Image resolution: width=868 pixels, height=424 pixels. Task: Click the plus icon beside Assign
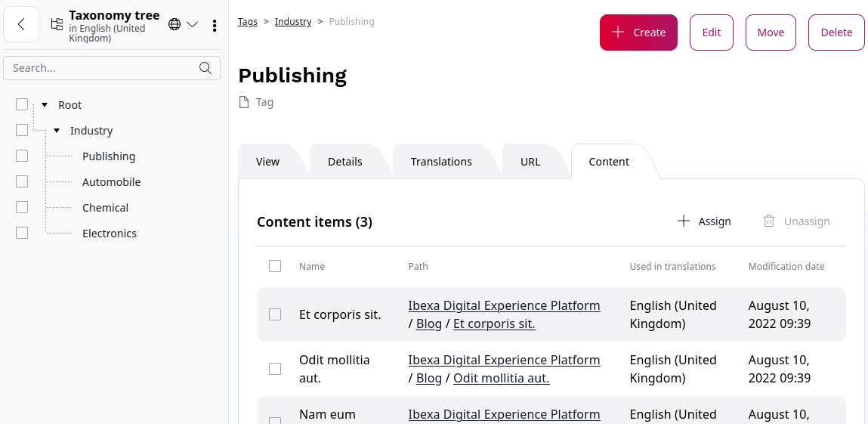click(x=684, y=221)
